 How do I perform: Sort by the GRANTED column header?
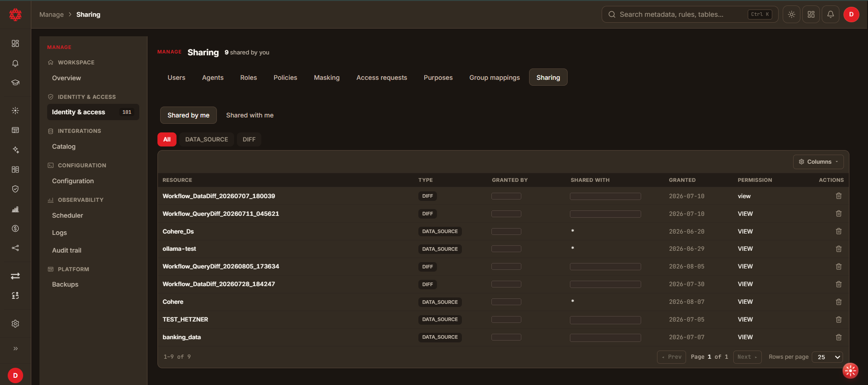coord(682,180)
